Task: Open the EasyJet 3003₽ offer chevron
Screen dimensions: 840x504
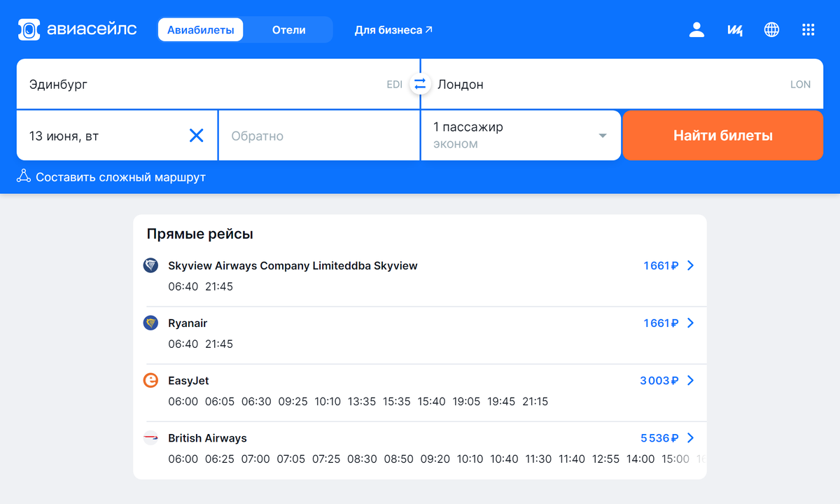Action: 690,380
